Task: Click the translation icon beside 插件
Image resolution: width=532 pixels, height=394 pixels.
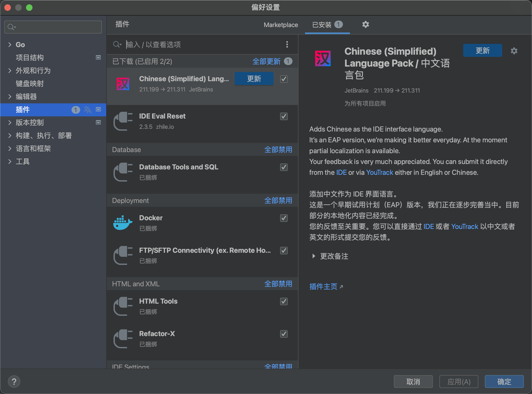Action: coord(87,110)
